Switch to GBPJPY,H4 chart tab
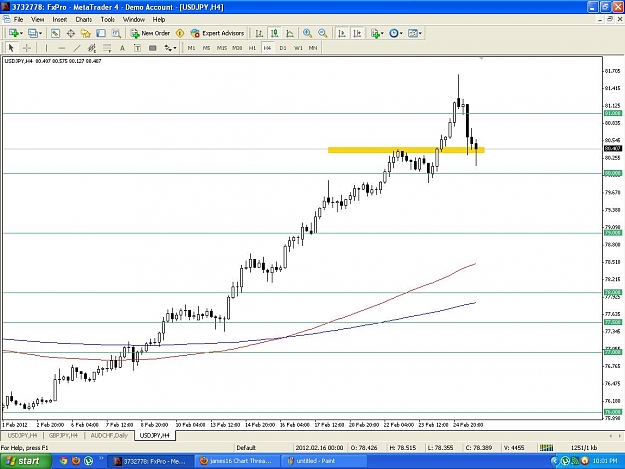Viewport: 625px width, 469px height. click(x=63, y=435)
